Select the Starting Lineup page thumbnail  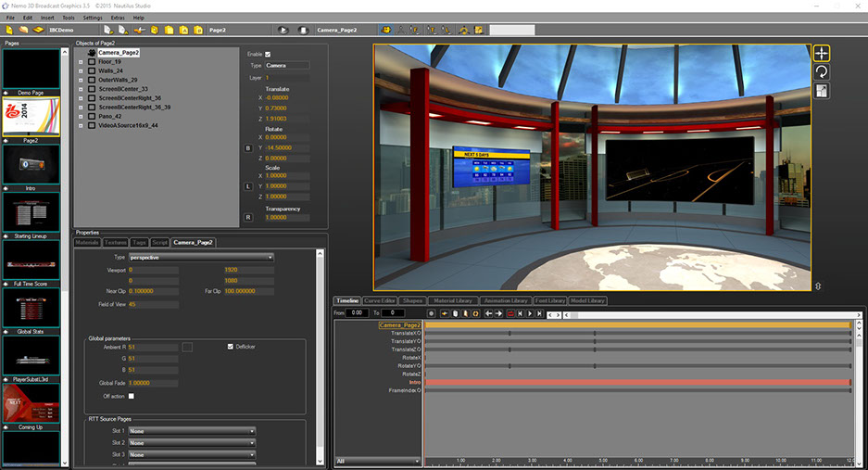pyautogui.click(x=31, y=213)
